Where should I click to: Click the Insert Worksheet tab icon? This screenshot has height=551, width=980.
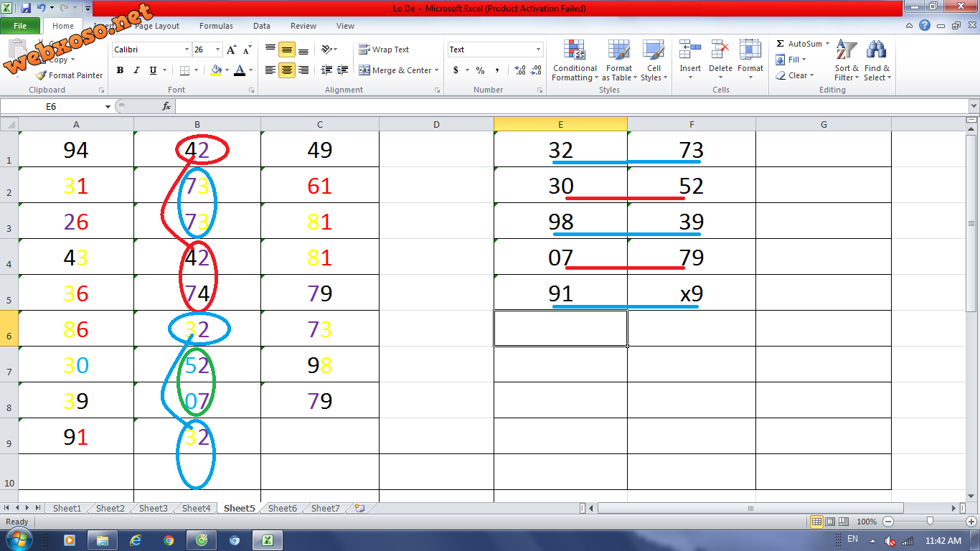point(359,508)
